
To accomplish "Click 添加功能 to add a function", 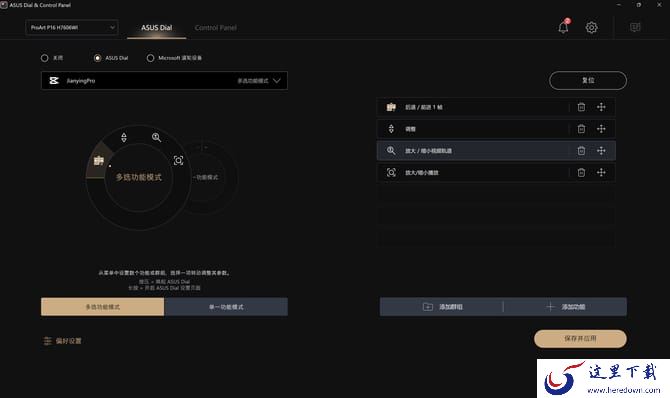I will tap(565, 307).
